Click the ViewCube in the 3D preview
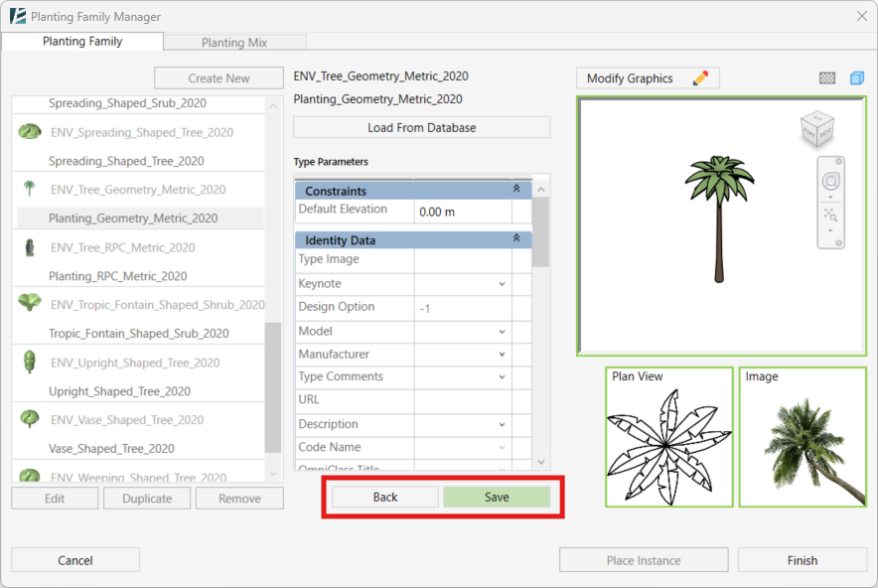The height and width of the screenshot is (588, 878). coord(816,128)
